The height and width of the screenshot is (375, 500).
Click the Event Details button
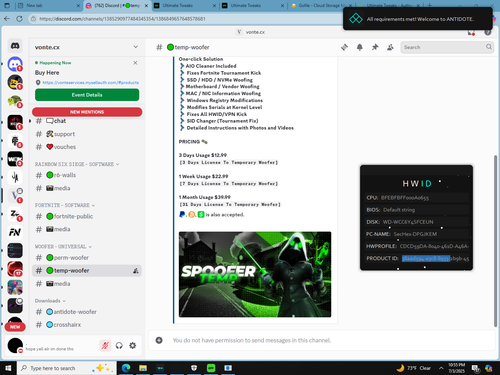pos(87,95)
